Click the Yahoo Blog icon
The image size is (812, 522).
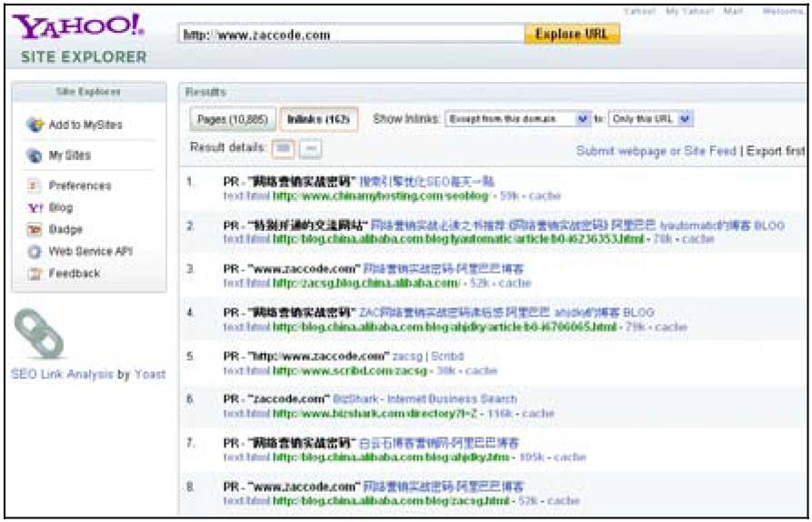click(x=35, y=207)
